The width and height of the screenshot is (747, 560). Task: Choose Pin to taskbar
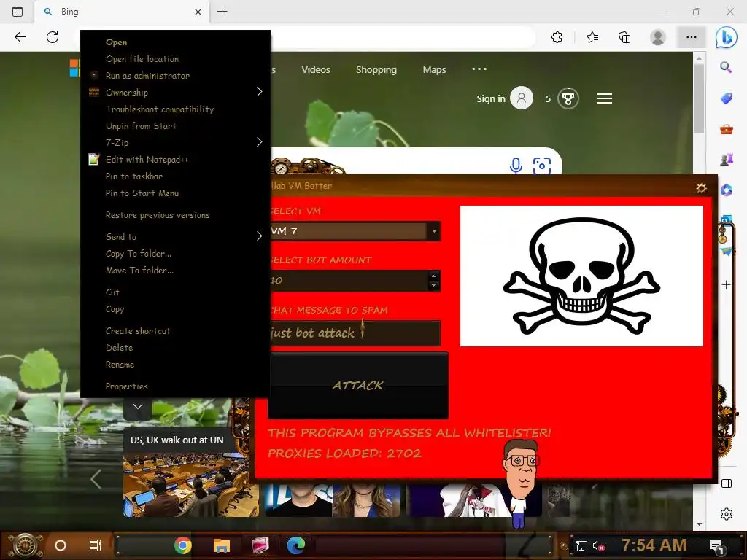175,176
